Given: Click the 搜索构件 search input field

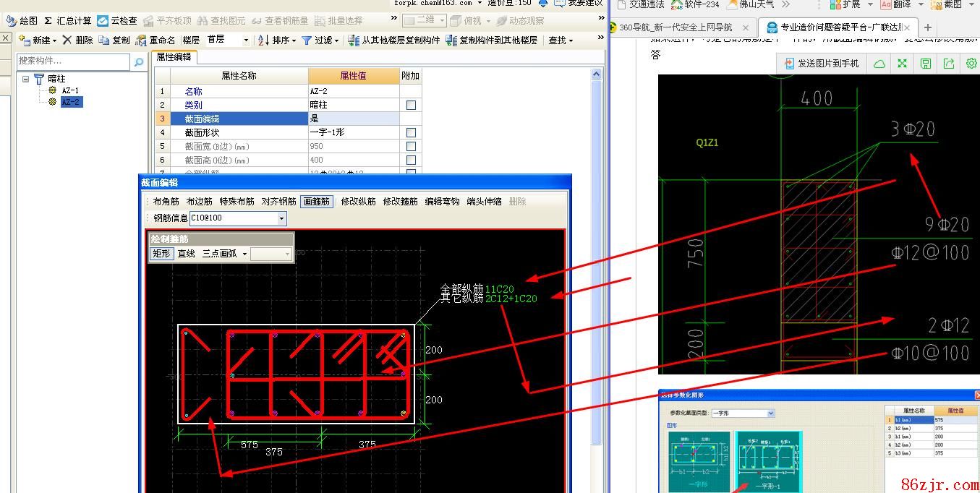Looking at the screenshot, I should pos(72,61).
